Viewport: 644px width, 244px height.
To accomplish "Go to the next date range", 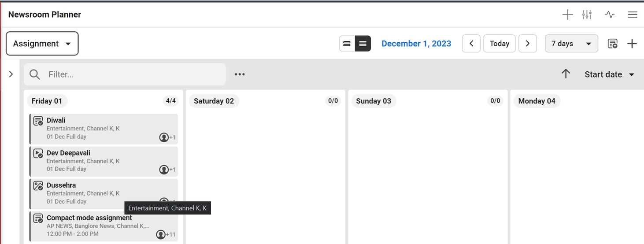I will [x=528, y=44].
